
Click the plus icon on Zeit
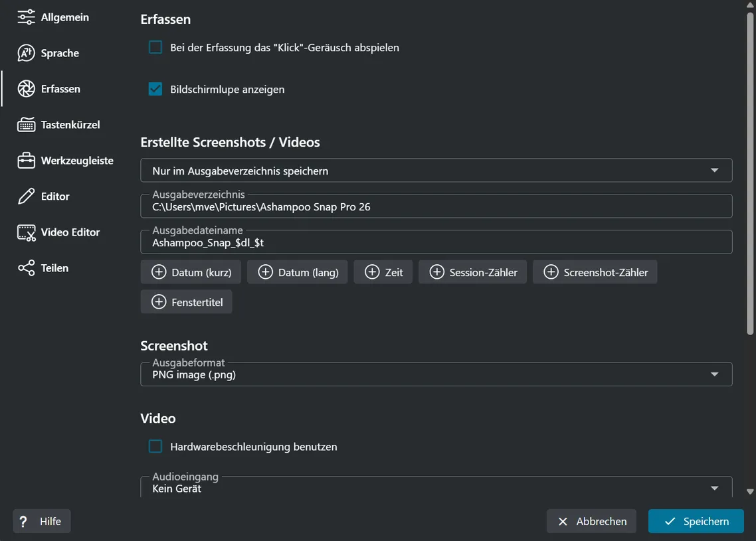click(x=372, y=271)
